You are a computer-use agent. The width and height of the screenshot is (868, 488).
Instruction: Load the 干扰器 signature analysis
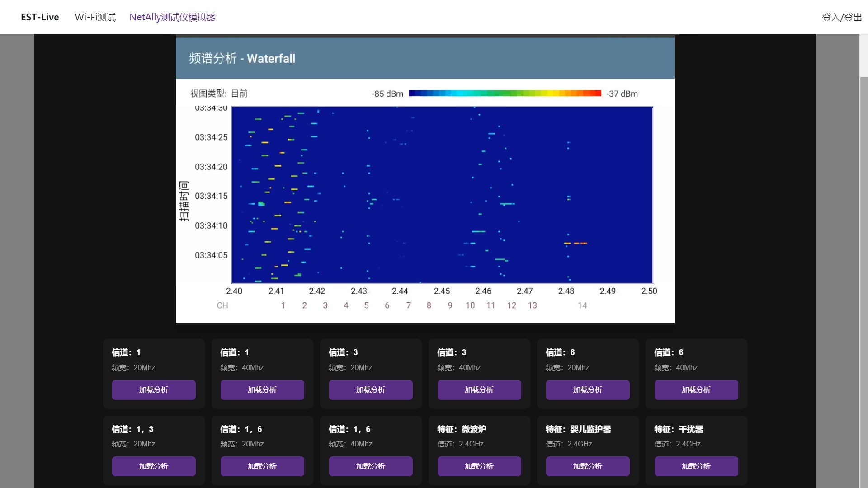[x=696, y=466]
